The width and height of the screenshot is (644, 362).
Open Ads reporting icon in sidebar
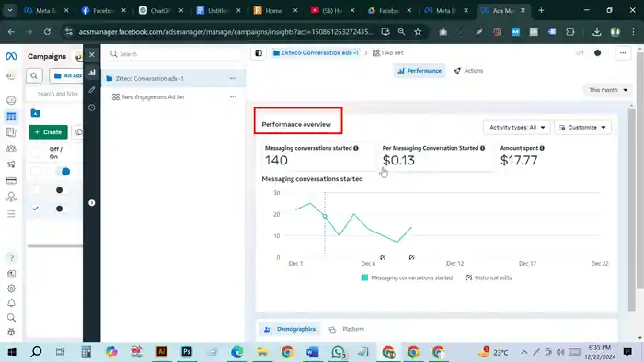pos(11,132)
